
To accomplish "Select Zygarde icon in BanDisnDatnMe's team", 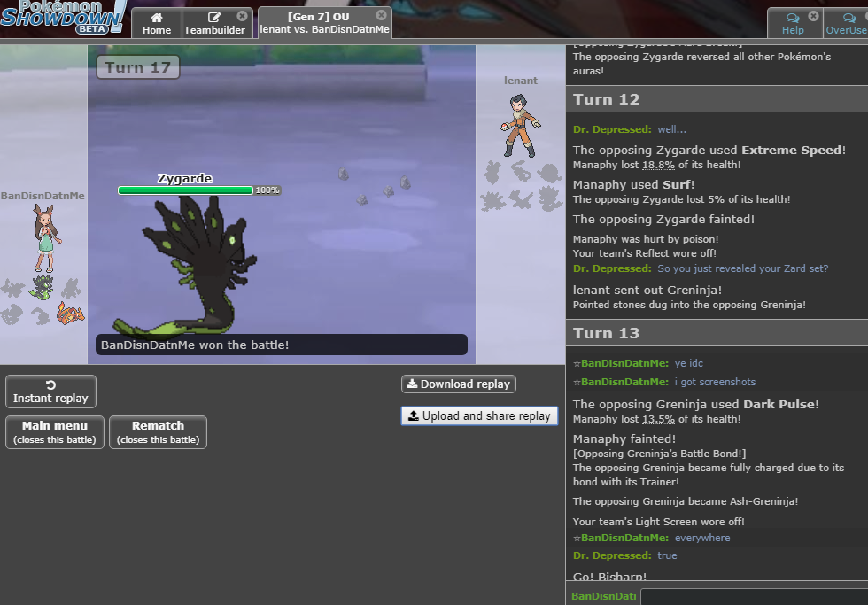I will click(42, 288).
